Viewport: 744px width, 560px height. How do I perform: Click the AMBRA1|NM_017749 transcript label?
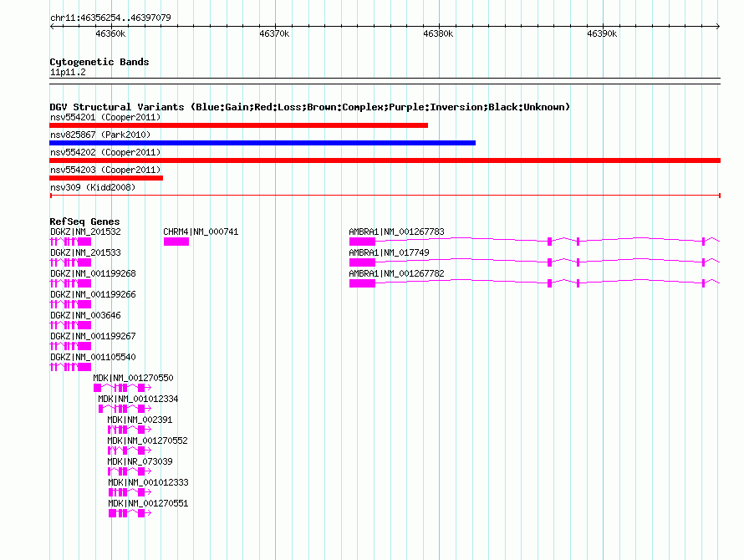click(x=389, y=252)
